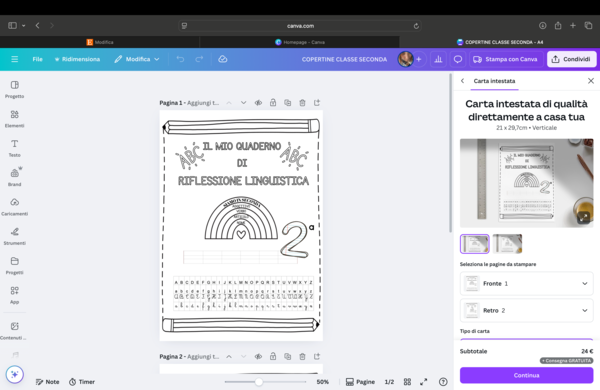Open the Brand panel

(x=15, y=177)
